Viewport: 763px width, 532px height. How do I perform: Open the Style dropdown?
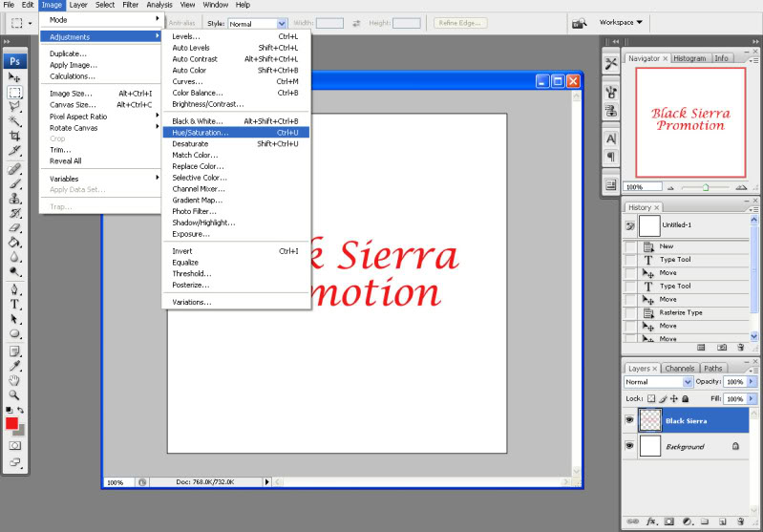(282, 23)
